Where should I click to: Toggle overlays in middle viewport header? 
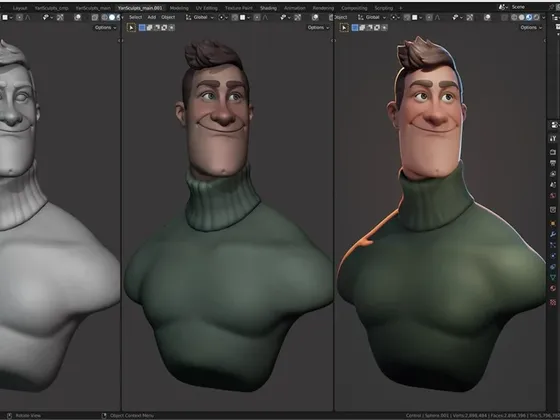(x=315, y=17)
